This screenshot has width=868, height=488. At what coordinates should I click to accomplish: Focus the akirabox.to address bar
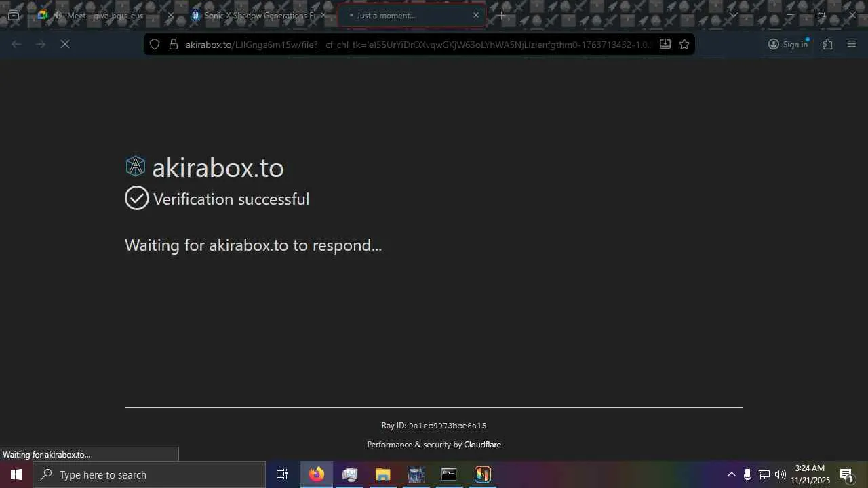(418, 44)
